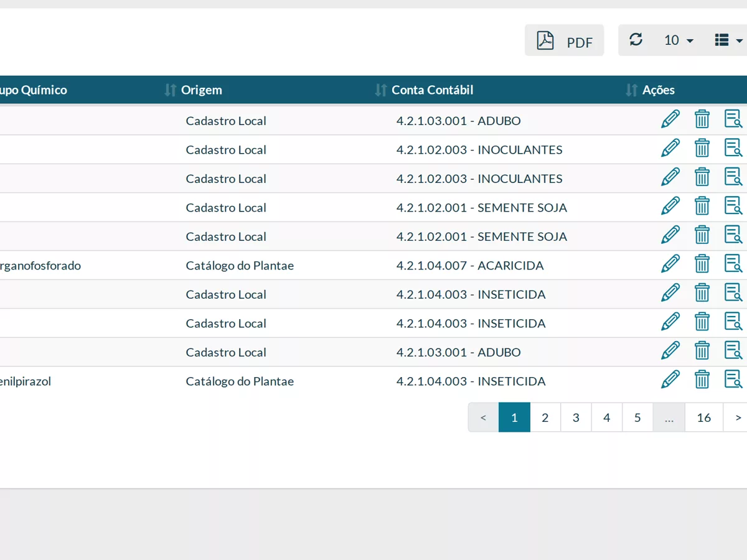Delete the ACARICIDA row using the trash icon
Image resolution: width=747 pixels, height=560 pixels.
702,264
